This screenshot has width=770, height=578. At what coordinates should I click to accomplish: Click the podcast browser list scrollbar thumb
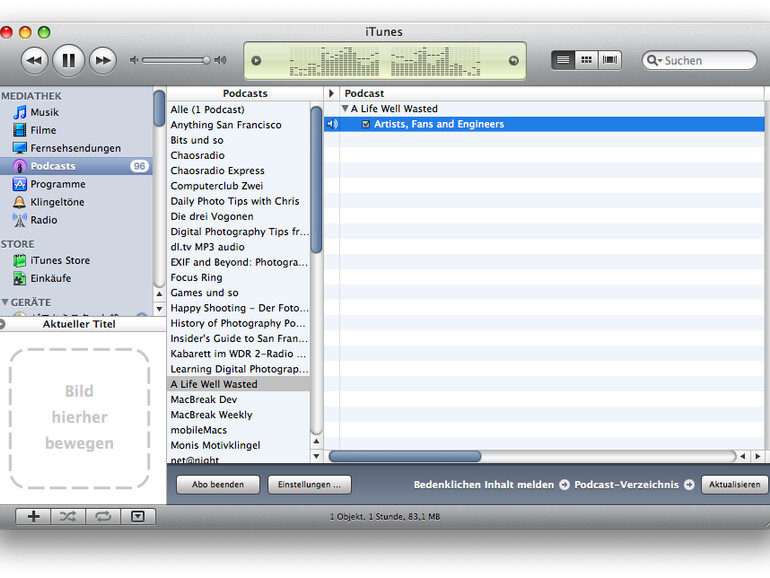317,179
